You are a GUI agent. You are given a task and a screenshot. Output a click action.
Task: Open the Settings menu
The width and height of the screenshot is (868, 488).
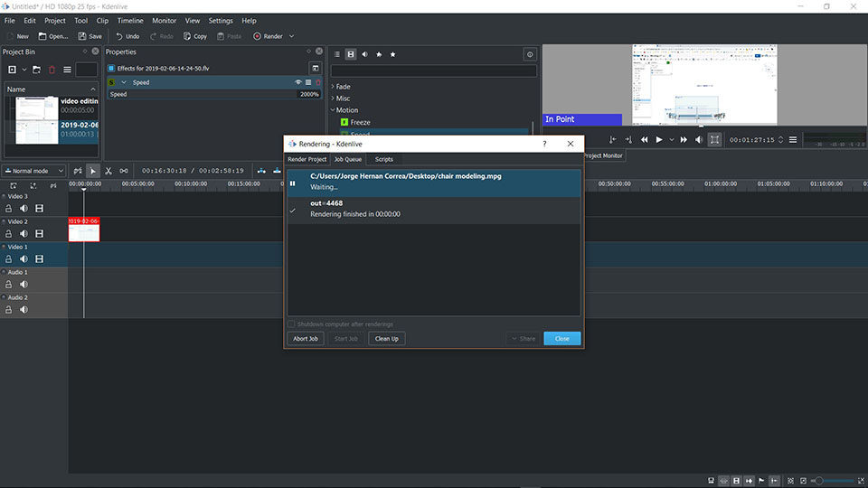tap(221, 21)
